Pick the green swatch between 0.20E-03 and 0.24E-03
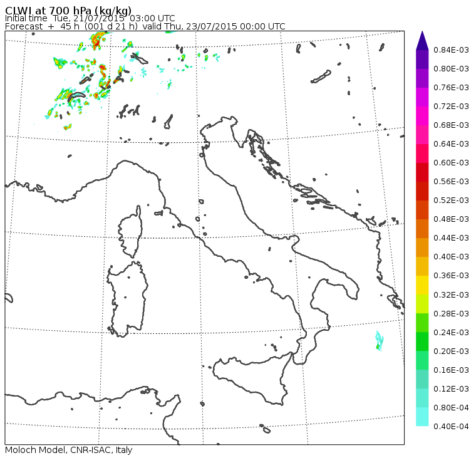This screenshot has height=458, width=476. point(422,341)
